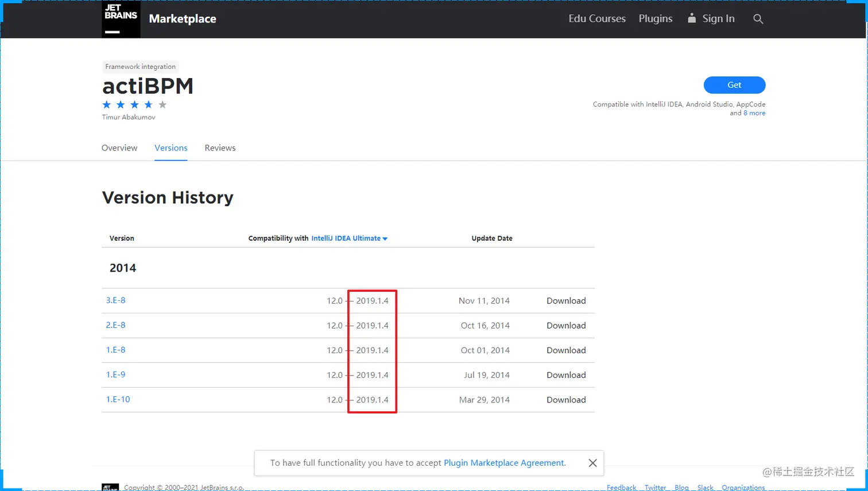This screenshot has width=868, height=491.
Task: Click the Sign In user icon
Action: pyautogui.click(x=692, y=18)
